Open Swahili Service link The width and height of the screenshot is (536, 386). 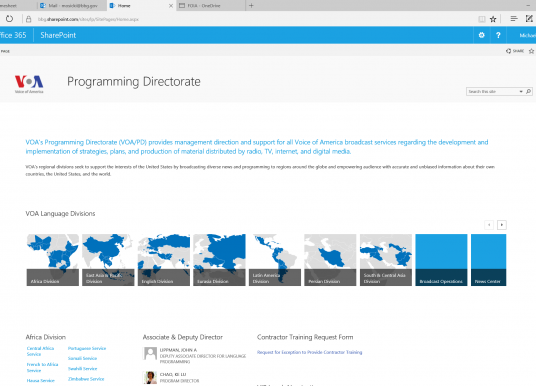pos(82,368)
